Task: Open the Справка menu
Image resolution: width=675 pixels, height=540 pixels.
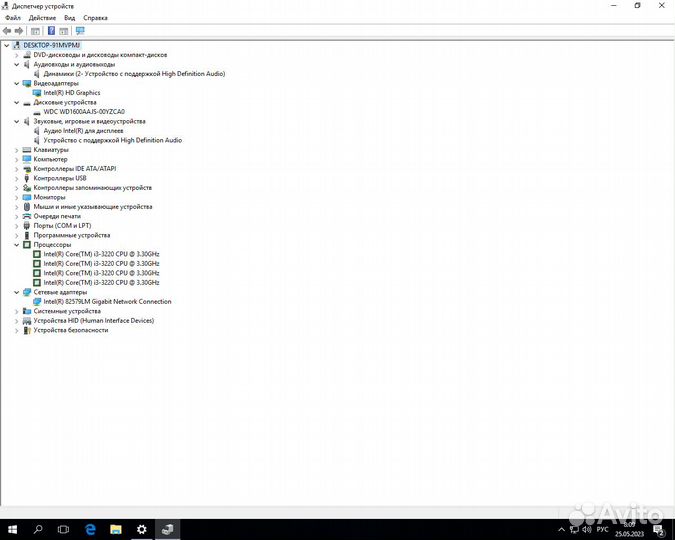Action: pos(95,18)
